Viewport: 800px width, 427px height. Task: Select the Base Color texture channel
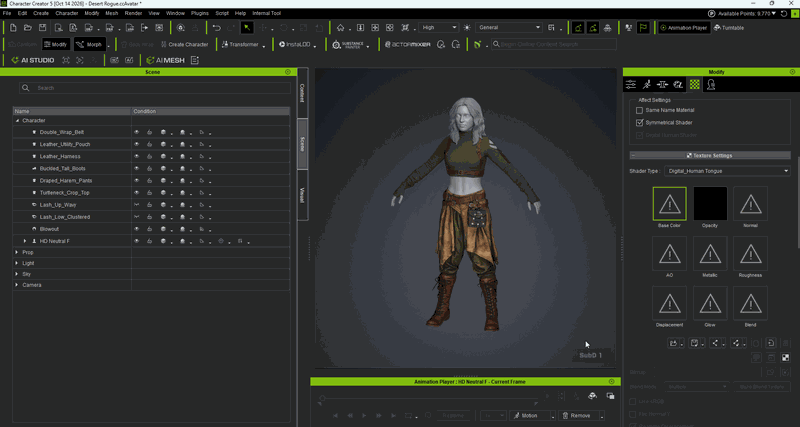tap(669, 204)
